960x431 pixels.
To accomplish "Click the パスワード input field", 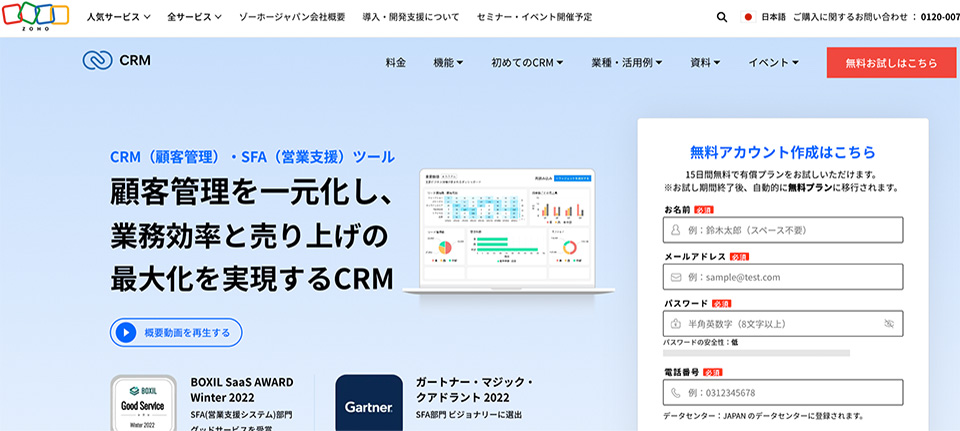I will click(783, 323).
